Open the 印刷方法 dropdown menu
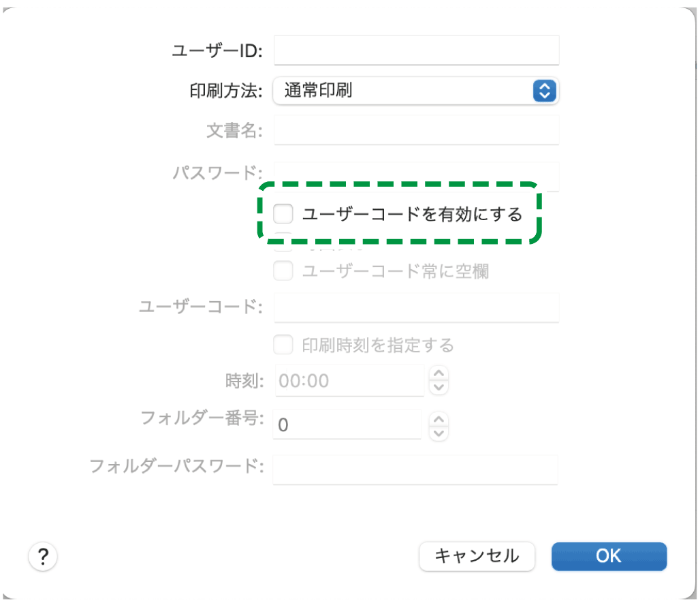The height and width of the screenshot is (603, 700). (415, 91)
